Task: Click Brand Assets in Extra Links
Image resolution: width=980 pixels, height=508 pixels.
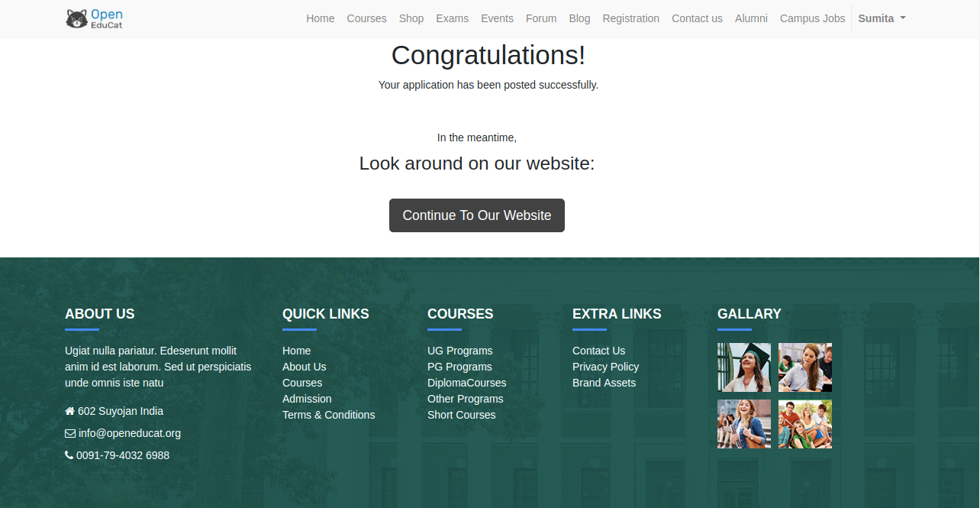Action: (x=604, y=383)
